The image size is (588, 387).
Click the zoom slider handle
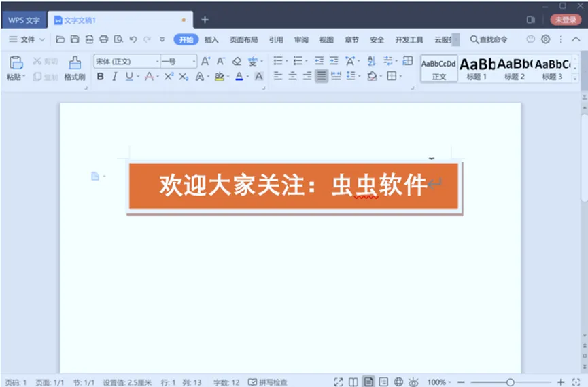click(x=510, y=382)
